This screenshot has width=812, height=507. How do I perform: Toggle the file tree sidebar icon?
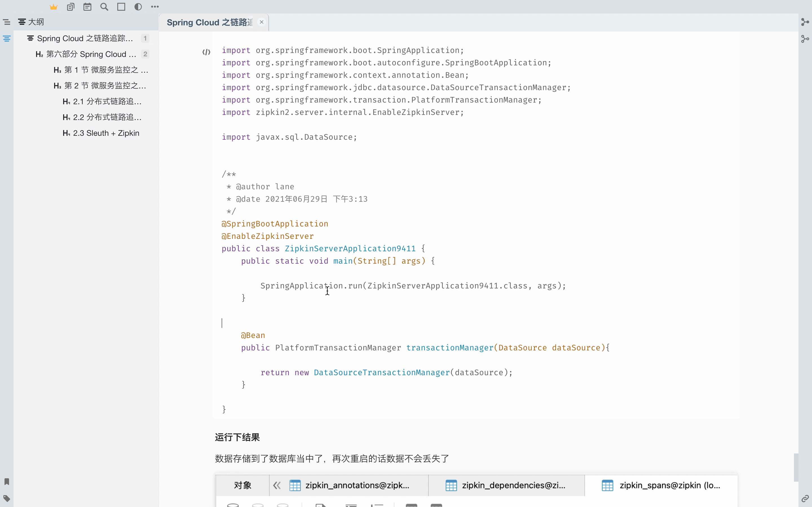(x=7, y=22)
